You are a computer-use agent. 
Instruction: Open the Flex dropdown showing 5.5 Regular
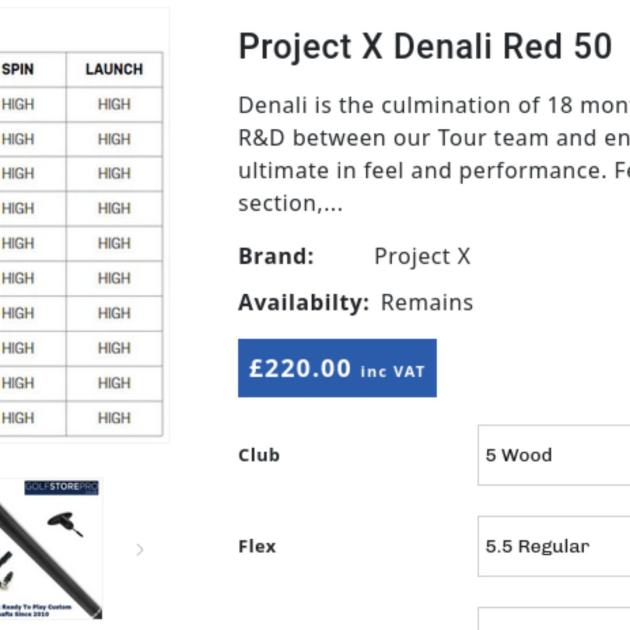point(553,546)
